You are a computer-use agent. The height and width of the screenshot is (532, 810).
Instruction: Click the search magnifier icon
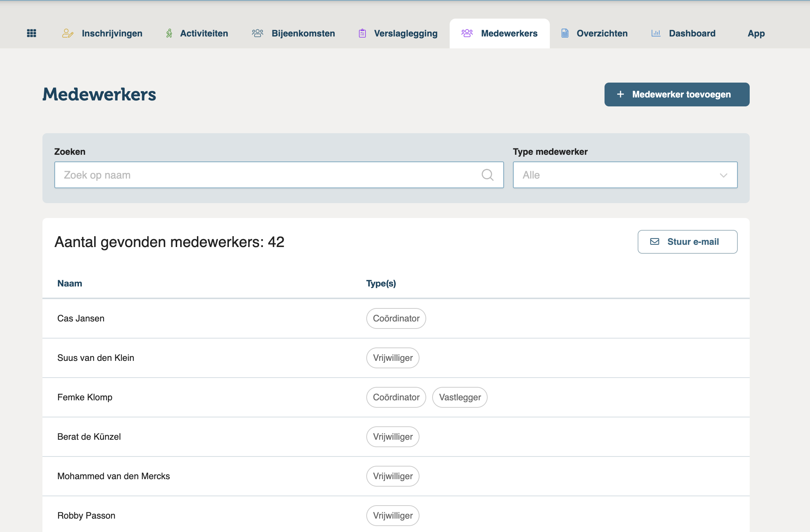[487, 175]
